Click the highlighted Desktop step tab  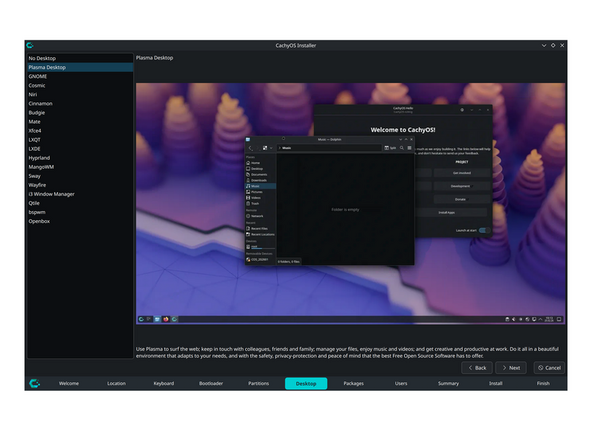click(306, 383)
